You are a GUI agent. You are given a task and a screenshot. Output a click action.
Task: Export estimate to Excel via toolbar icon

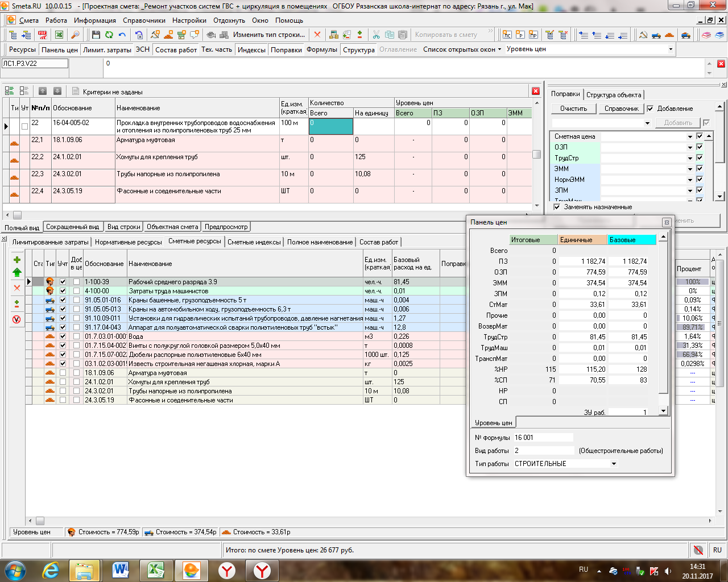point(59,35)
